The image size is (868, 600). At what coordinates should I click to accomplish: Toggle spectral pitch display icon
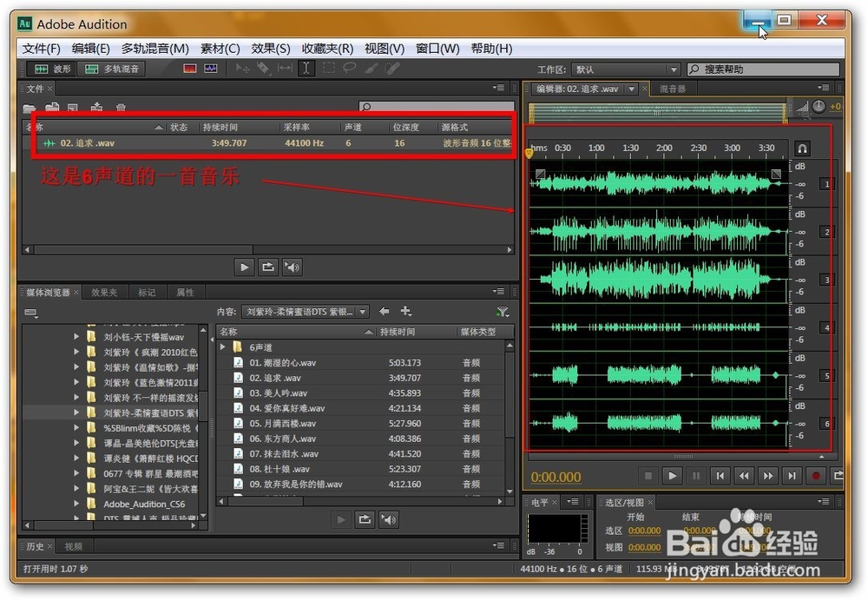pyautogui.click(x=211, y=69)
